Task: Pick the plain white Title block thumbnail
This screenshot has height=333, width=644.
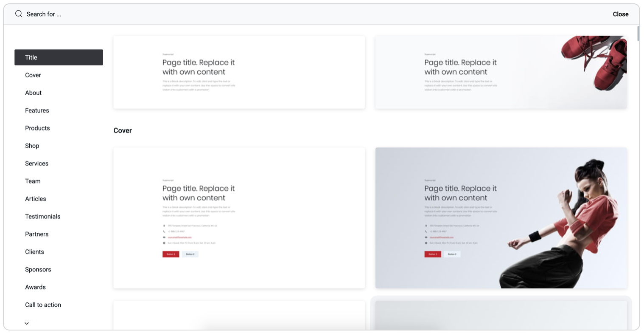Action: coord(239,72)
